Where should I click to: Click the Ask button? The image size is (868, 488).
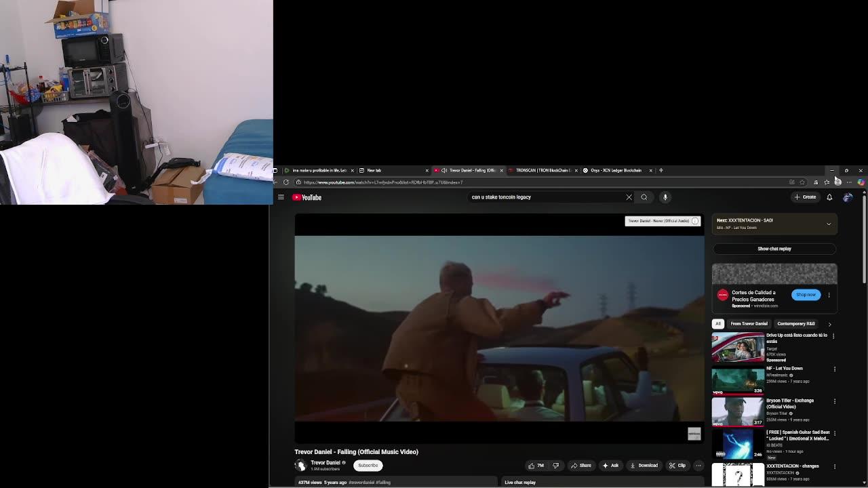(610, 466)
